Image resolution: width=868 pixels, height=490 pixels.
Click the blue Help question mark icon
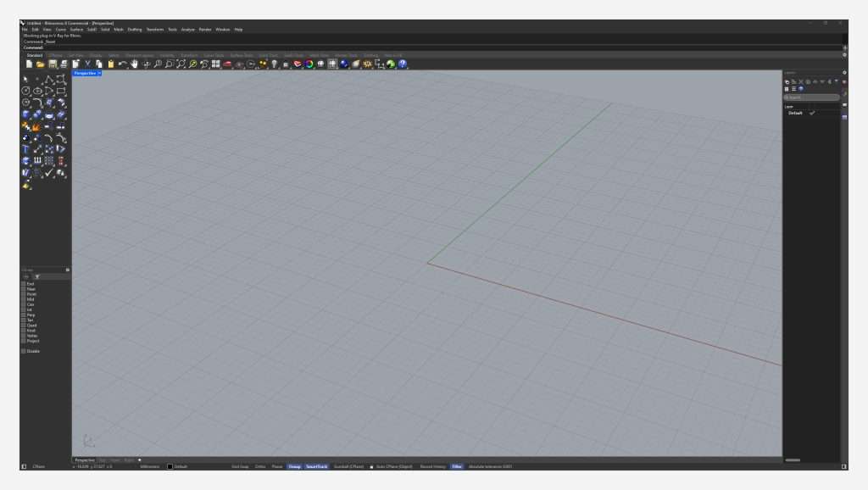tap(403, 64)
